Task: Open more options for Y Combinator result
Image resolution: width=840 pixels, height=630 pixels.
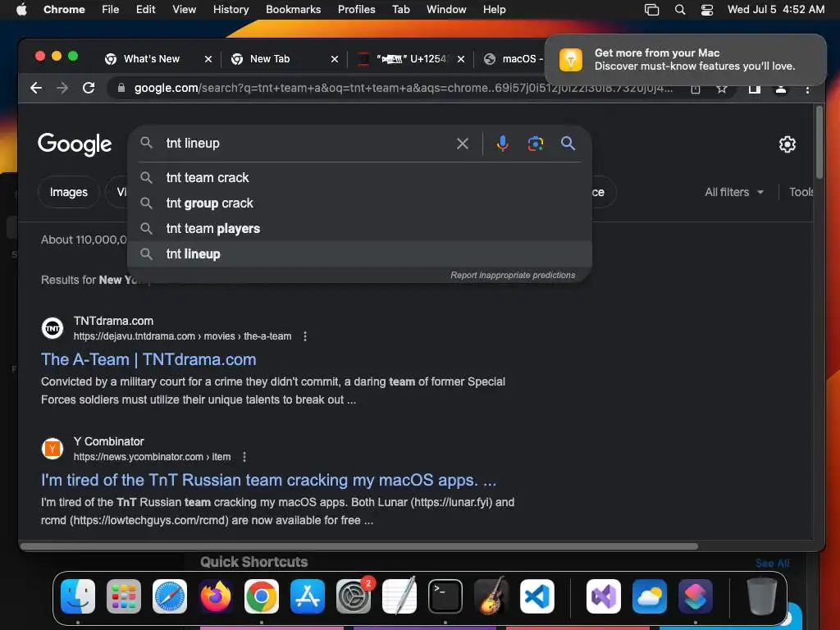Action: pyautogui.click(x=244, y=457)
